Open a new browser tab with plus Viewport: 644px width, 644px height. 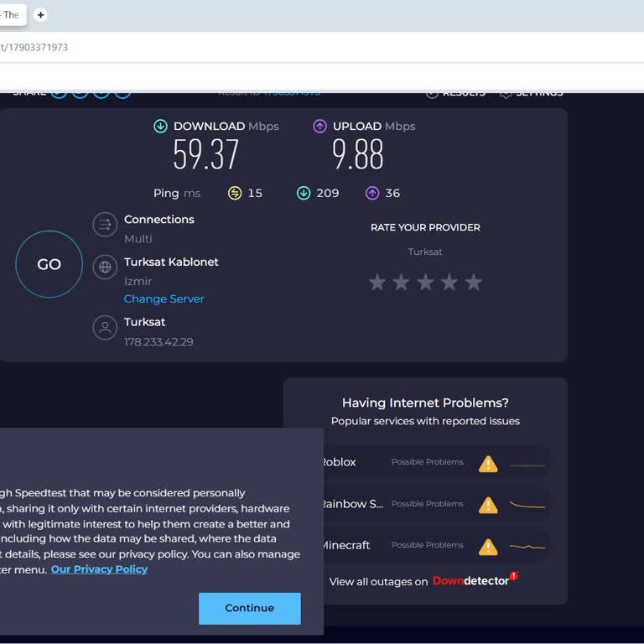(40, 15)
